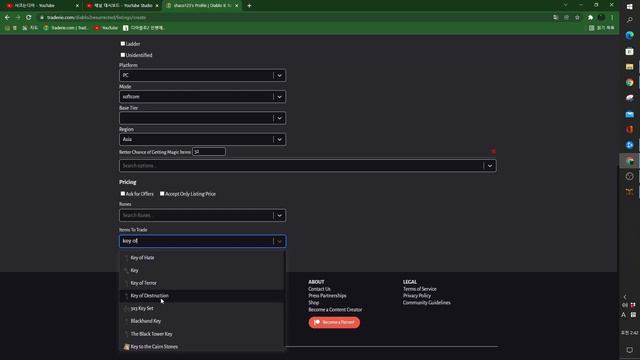Launch Microsoft Edge from the taskbar

tap(629, 36)
